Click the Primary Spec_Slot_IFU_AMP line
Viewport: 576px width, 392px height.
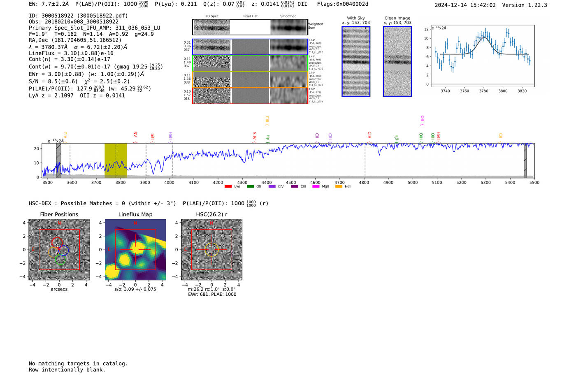coord(95,28)
